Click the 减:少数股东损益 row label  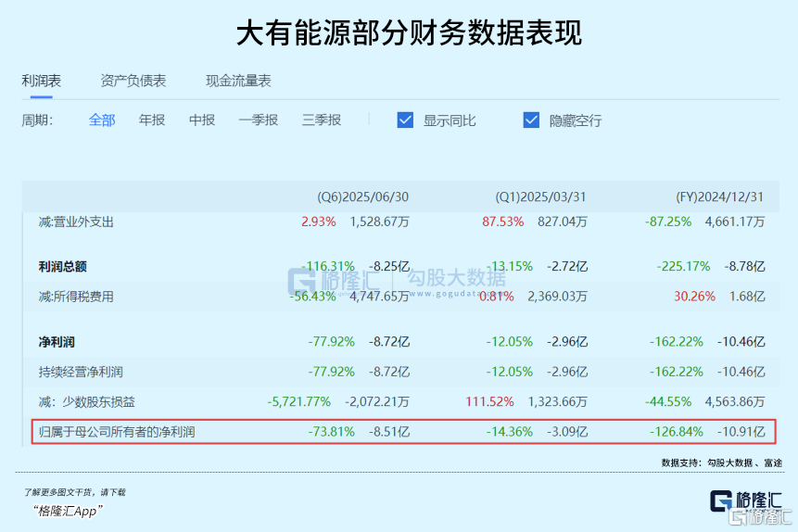(x=86, y=401)
